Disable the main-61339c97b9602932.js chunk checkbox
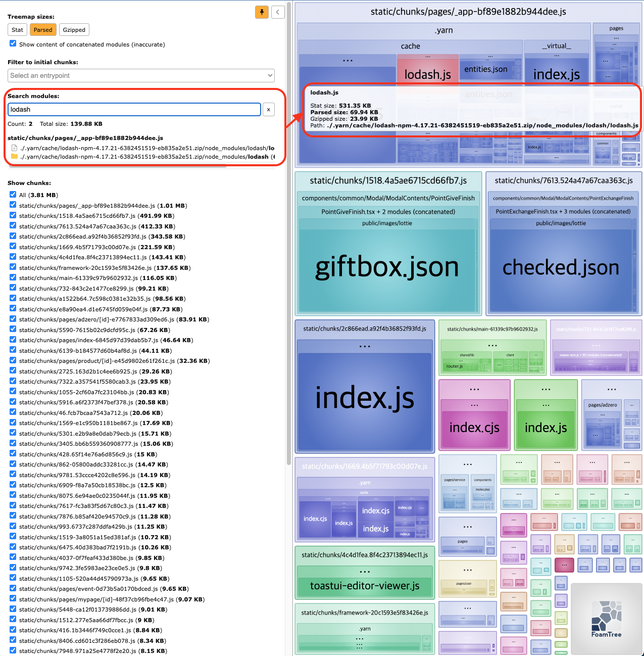 coord(13,277)
